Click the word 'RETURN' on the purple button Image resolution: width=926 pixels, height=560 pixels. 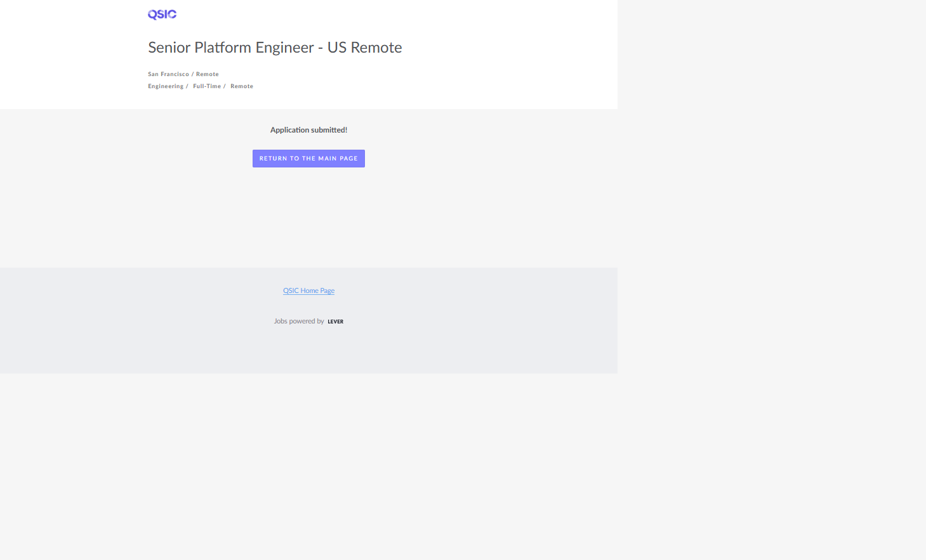tap(273, 159)
